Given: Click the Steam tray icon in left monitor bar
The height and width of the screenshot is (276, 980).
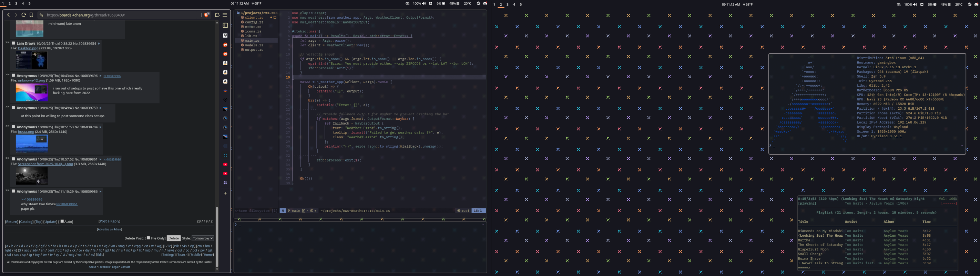Looking at the screenshot, I should coord(478,3).
